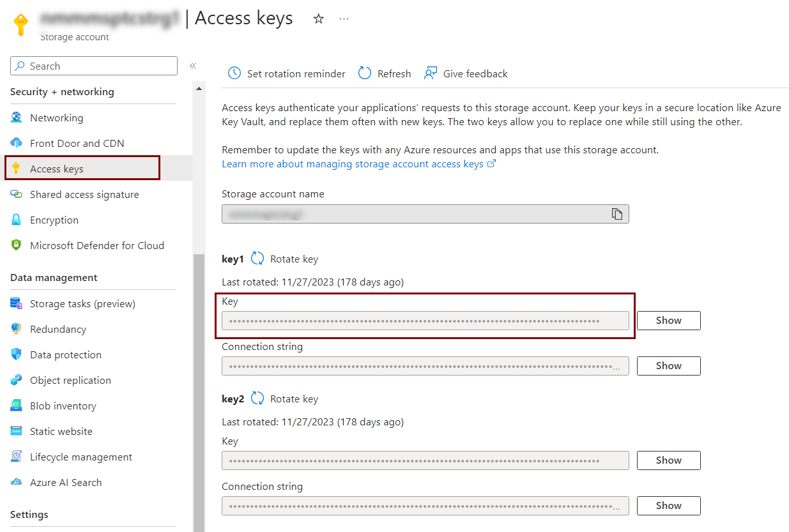This screenshot has height=532, width=789.
Task: Open Static website page
Action: coord(61,432)
